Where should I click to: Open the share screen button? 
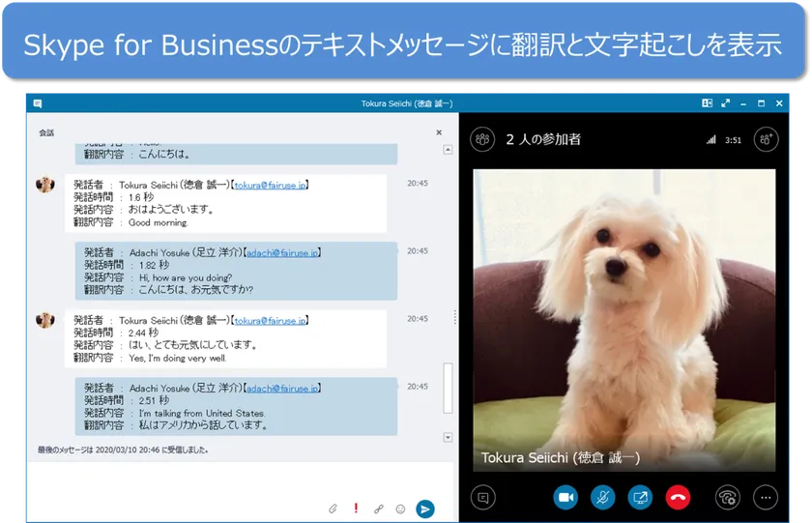click(640, 498)
